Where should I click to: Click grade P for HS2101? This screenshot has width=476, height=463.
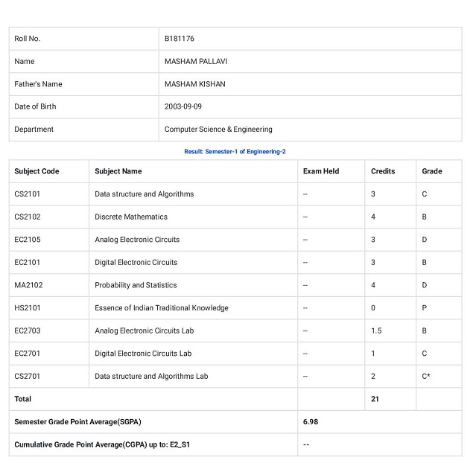click(x=424, y=307)
